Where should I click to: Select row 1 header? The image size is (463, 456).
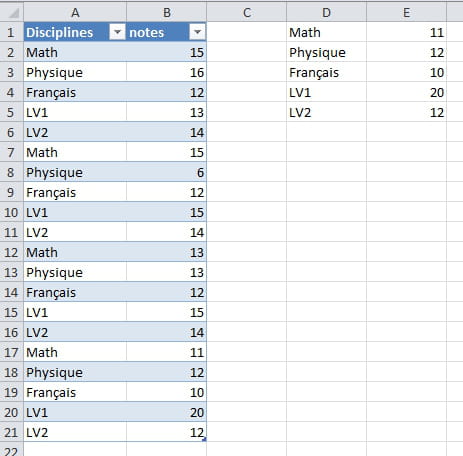tap(11, 32)
